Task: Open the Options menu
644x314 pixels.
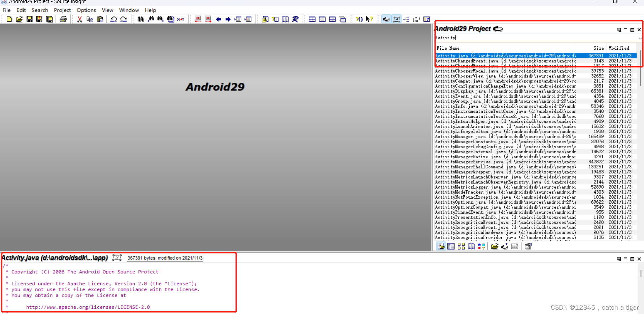Action: pos(86,10)
